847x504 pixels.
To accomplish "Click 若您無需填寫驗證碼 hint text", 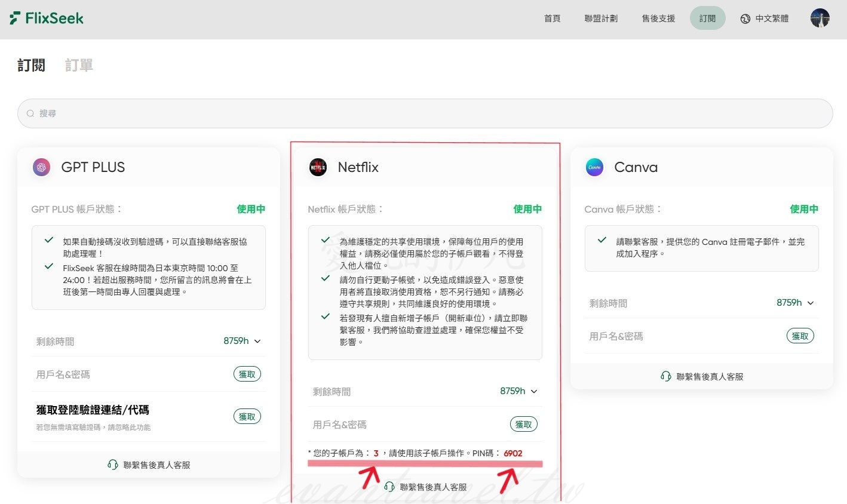I will point(93,428).
